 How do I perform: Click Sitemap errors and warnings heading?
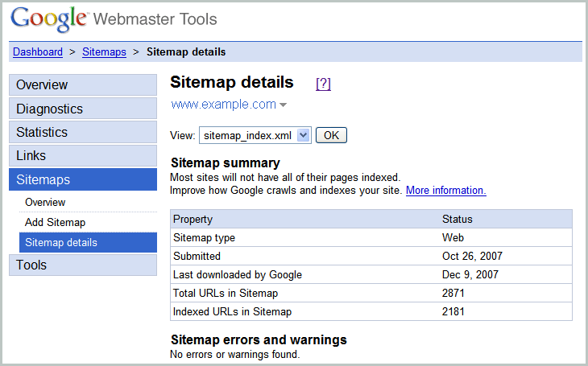pos(259,339)
